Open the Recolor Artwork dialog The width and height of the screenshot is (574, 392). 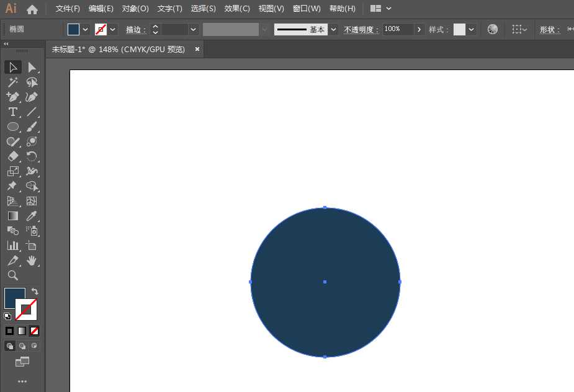click(x=492, y=29)
